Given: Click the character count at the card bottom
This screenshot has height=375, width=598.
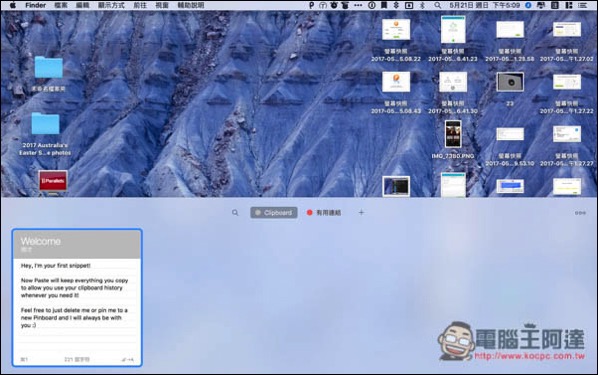Looking at the screenshot, I should pyautogui.click(x=77, y=359).
